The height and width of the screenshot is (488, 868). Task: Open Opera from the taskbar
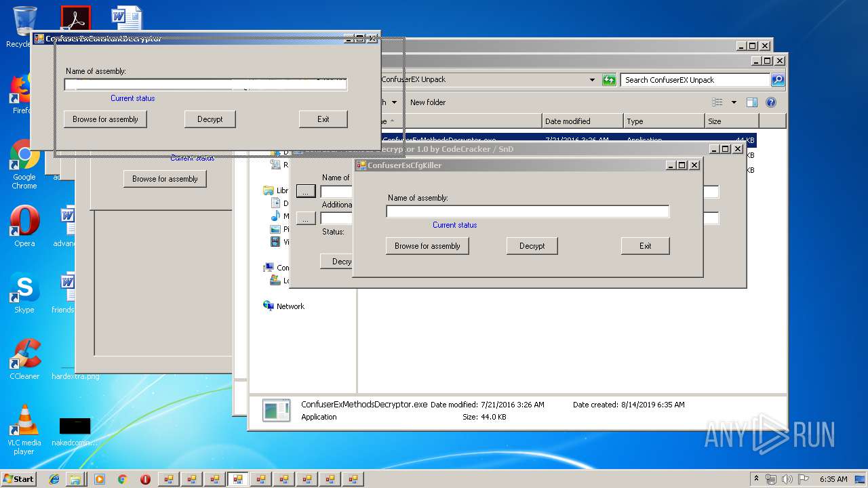pyautogui.click(x=145, y=479)
